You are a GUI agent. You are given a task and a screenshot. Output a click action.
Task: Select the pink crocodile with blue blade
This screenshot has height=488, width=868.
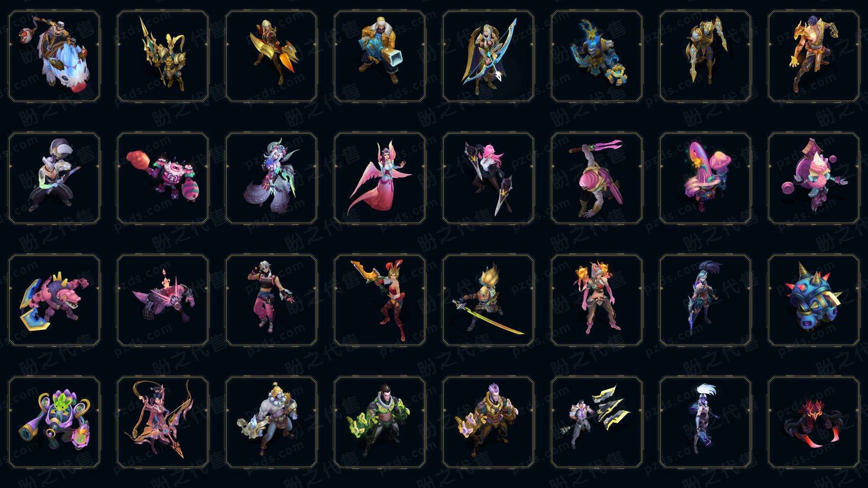click(54, 300)
